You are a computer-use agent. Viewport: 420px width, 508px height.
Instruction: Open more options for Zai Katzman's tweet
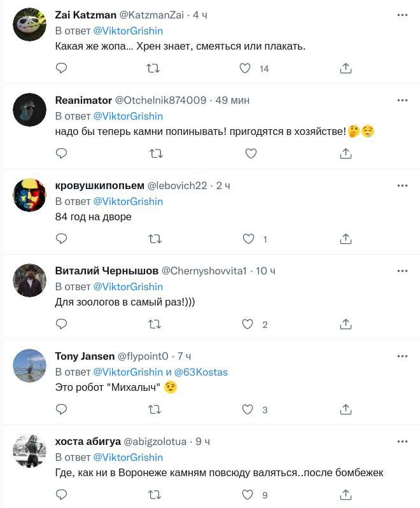click(402, 15)
